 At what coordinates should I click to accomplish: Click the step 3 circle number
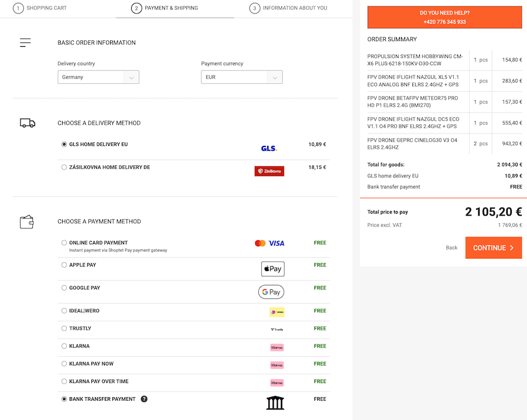tap(255, 8)
